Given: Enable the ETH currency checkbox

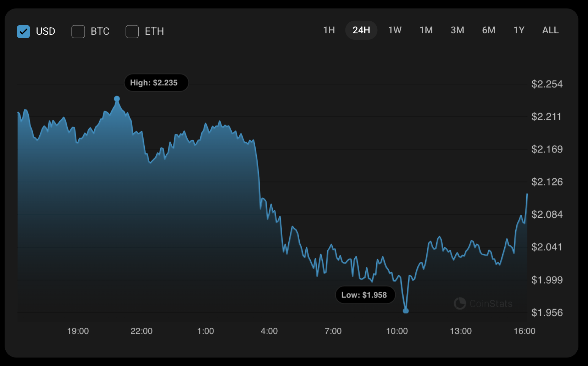Looking at the screenshot, I should coord(132,32).
